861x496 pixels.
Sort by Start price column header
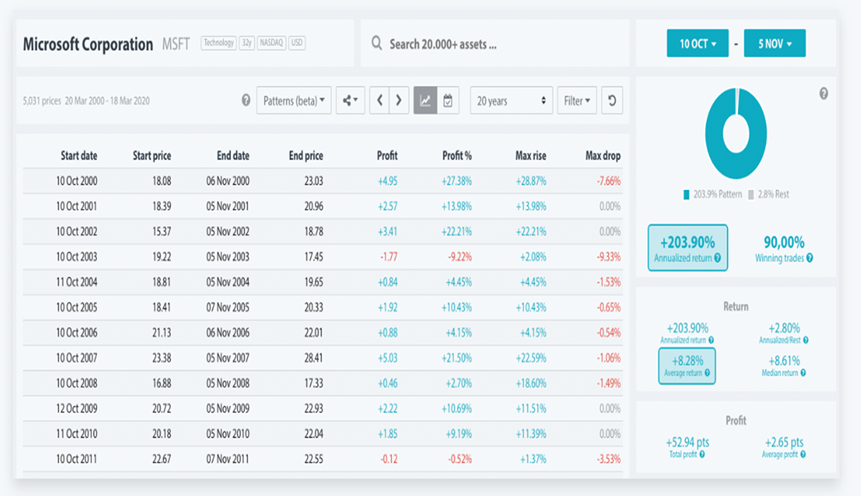152,155
